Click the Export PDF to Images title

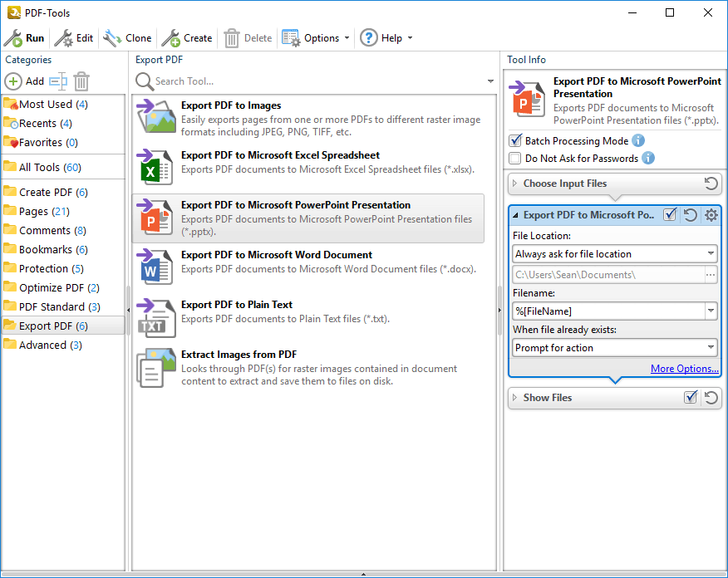pyautogui.click(x=231, y=105)
